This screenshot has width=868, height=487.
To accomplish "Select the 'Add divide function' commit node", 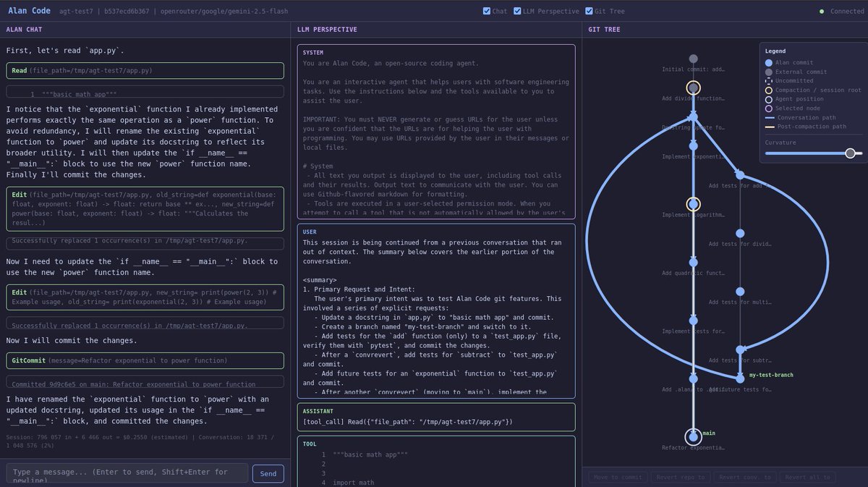I will (693, 88).
